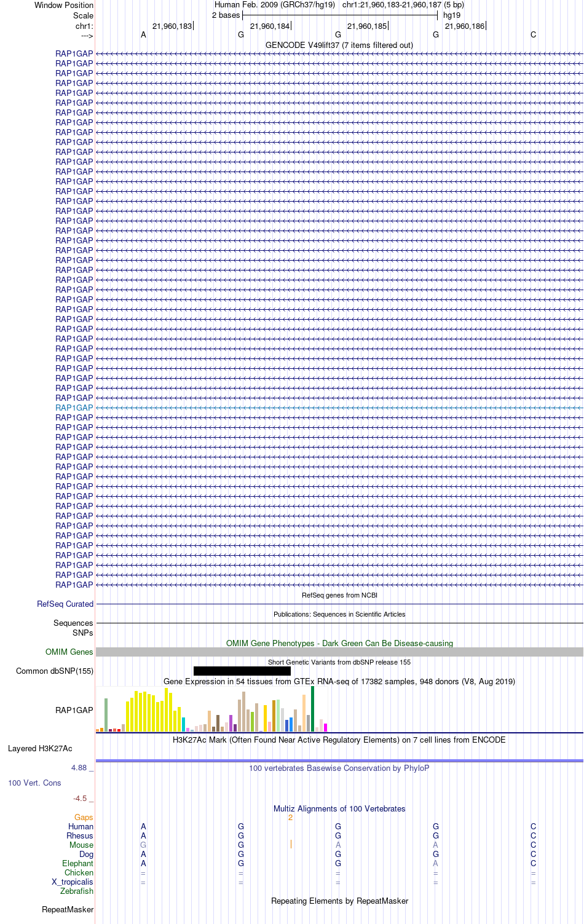The width and height of the screenshot is (584, 924).
Task: Open 'OMIM Gene Phenotypes' green title
Action: click(x=339, y=643)
